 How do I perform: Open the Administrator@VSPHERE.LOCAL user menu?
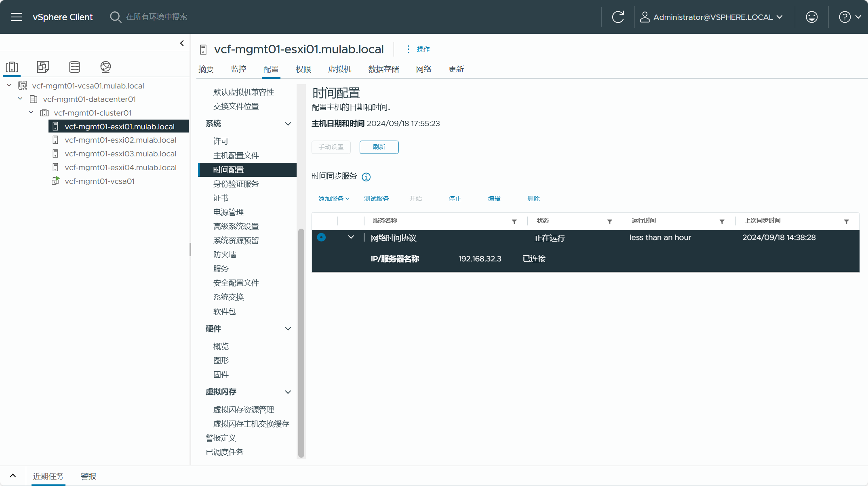[x=712, y=17]
